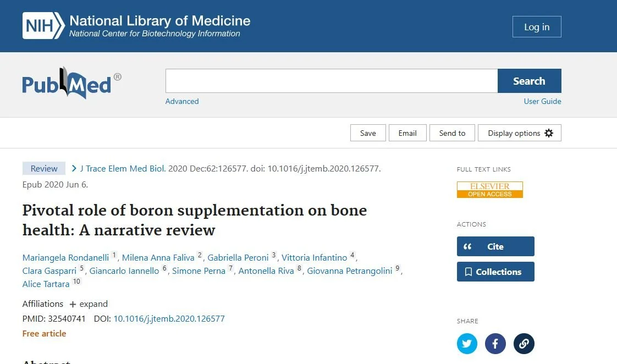Open the Elsevier Open Access full text
Viewport: 617px width, 364px height.
pos(489,189)
